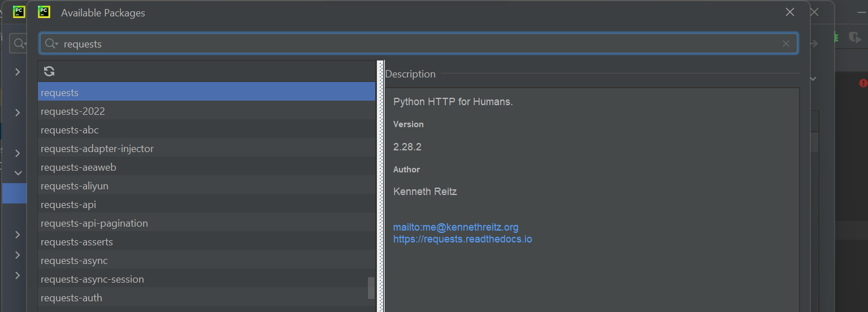Select the requests-adapter-injector package

[206, 148]
